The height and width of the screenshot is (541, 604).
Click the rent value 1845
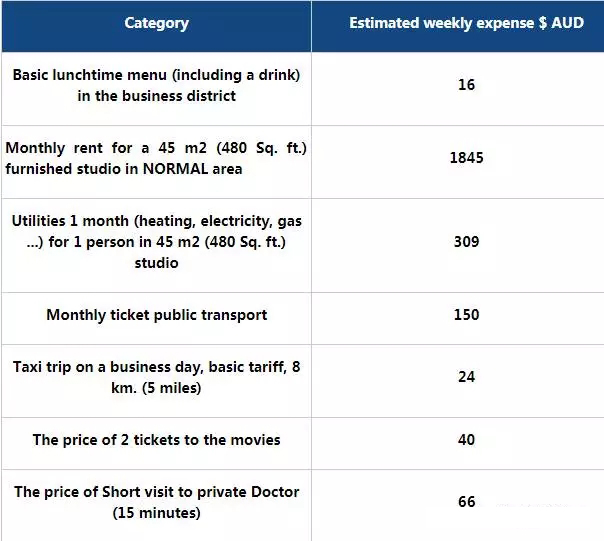[466, 158]
